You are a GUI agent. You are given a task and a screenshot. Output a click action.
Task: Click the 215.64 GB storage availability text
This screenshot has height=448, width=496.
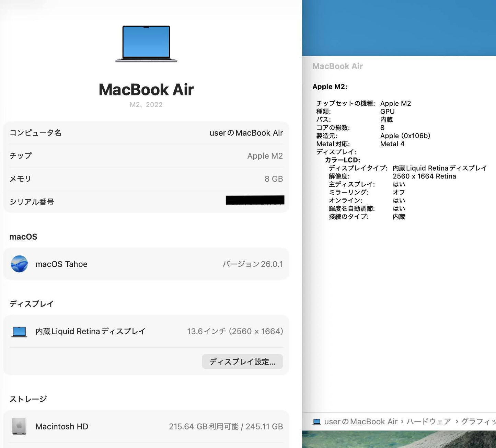click(x=226, y=426)
